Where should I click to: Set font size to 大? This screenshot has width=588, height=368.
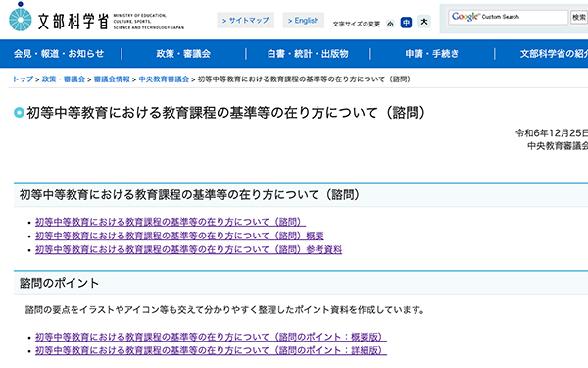click(424, 22)
